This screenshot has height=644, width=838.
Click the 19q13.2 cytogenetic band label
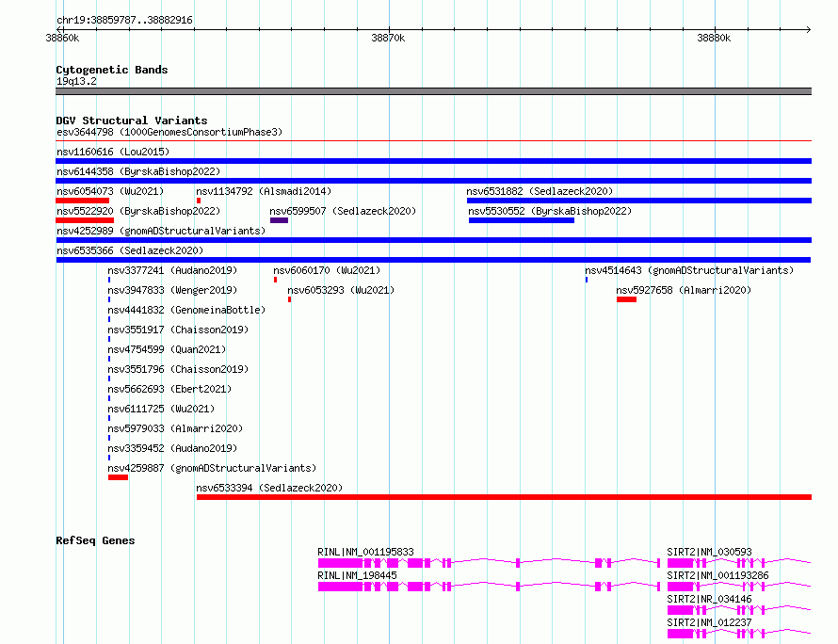(x=76, y=81)
